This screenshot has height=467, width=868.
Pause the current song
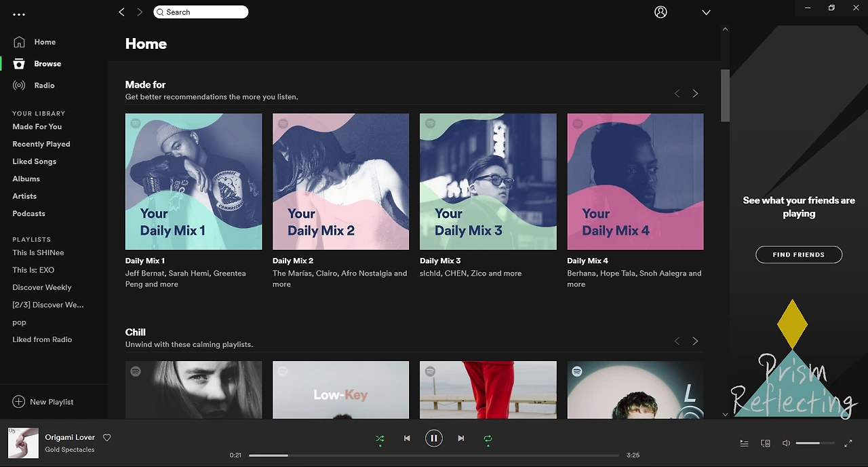click(x=434, y=438)
